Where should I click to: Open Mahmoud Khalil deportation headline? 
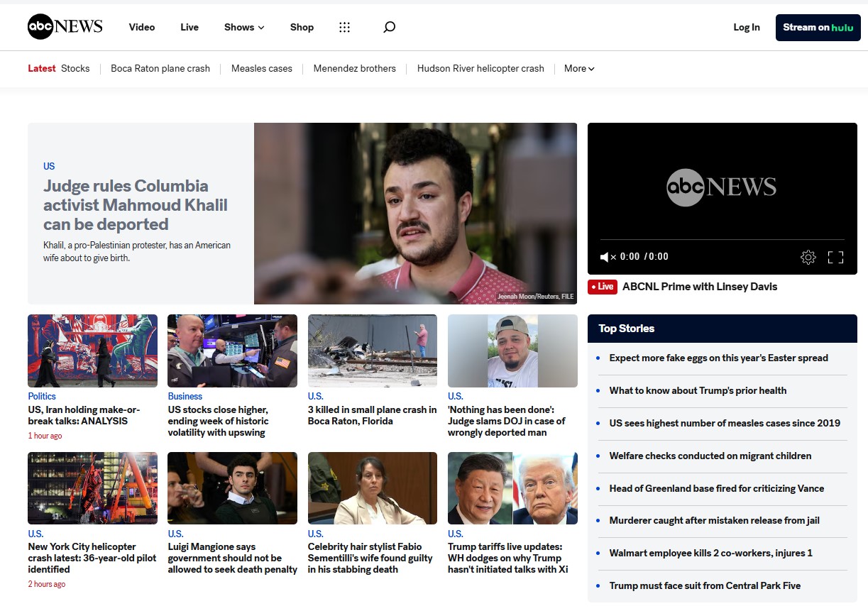[136, 205]
